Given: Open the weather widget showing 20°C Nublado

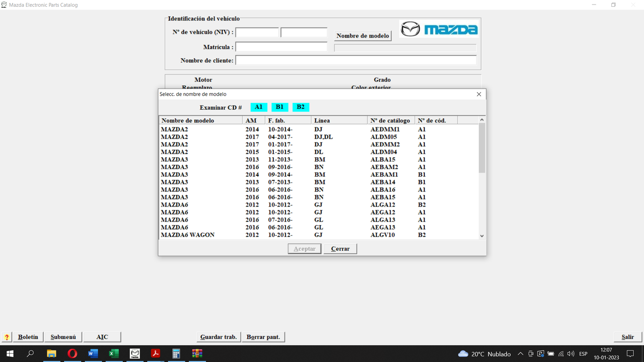Looking at the screenshot, I should 484,354.
